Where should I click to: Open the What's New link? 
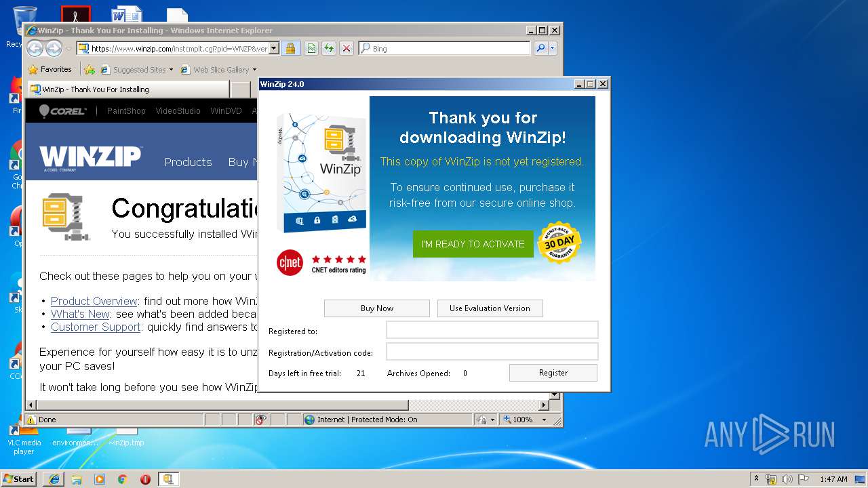coord(80,314)
